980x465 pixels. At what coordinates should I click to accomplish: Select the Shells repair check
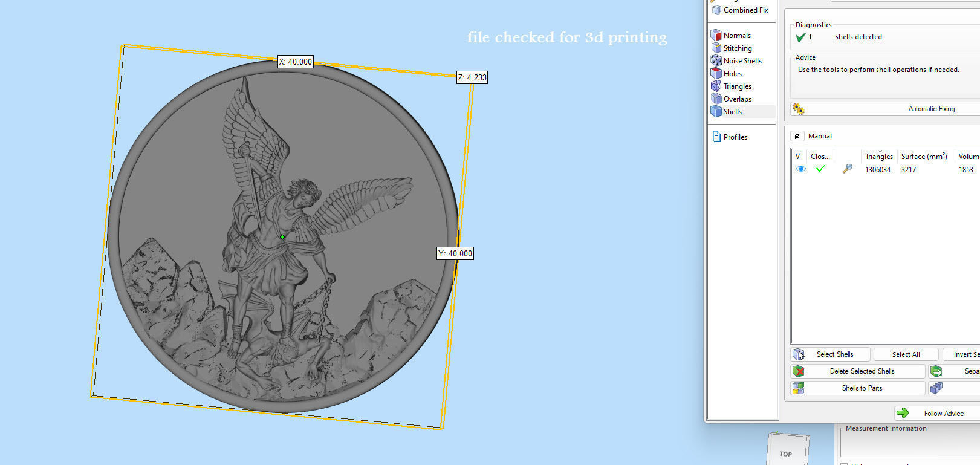[x=742, y=112]
